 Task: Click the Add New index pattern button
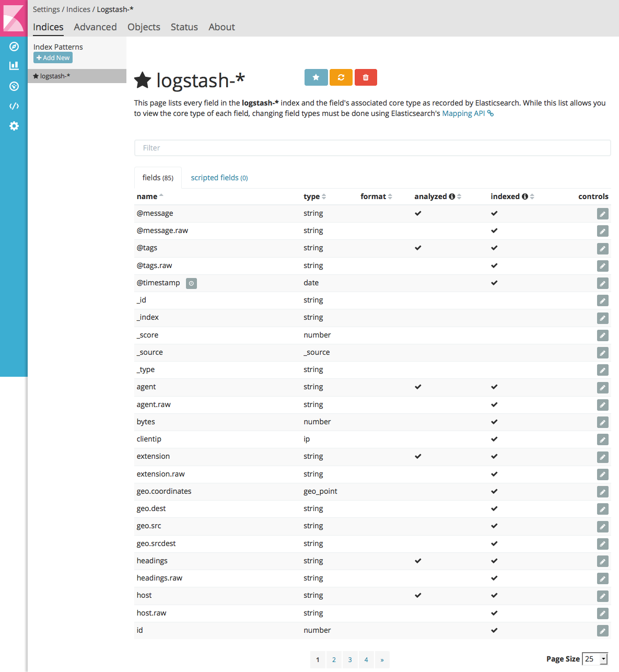[53, 58]
